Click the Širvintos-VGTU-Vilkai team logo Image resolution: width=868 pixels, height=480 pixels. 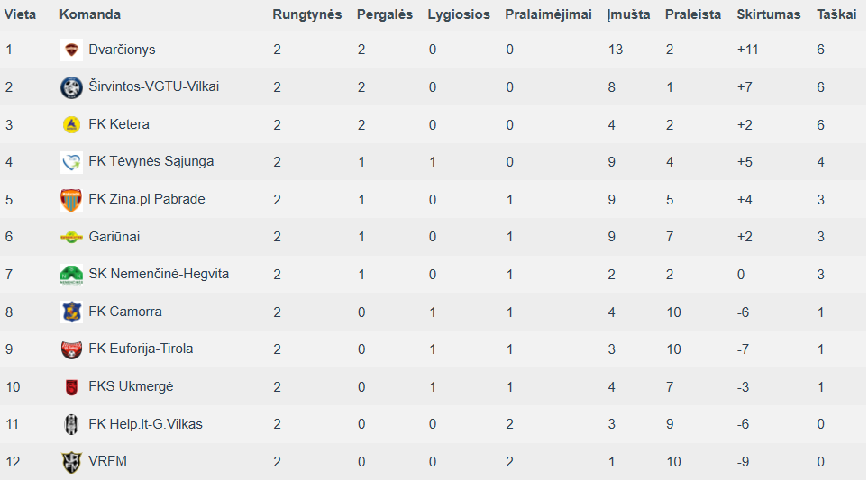point(71,87)
